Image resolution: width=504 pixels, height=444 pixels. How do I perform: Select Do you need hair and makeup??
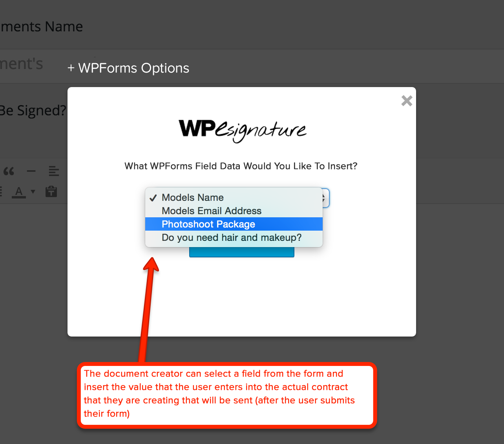234,237
